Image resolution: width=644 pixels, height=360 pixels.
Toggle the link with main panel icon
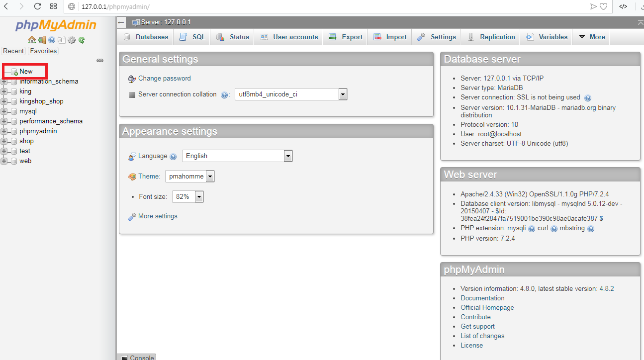100,61
